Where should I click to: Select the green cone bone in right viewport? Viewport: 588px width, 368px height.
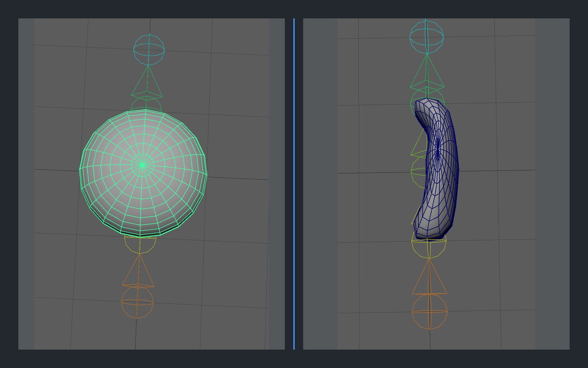click(x=427, y=72)
